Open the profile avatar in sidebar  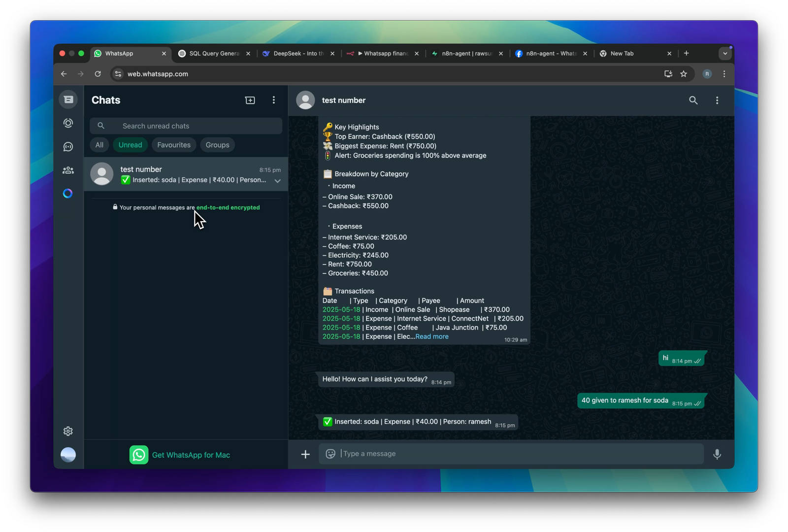[68, 455]
